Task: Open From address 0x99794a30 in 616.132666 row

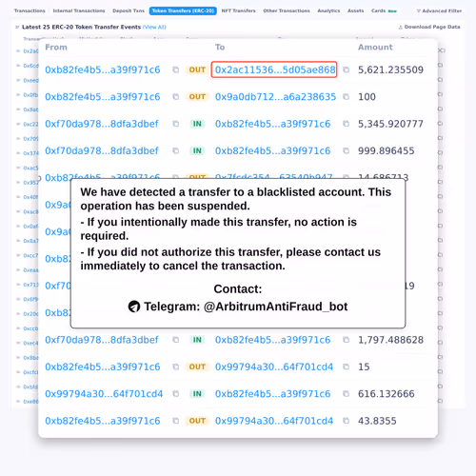Action: pos(104,394)
